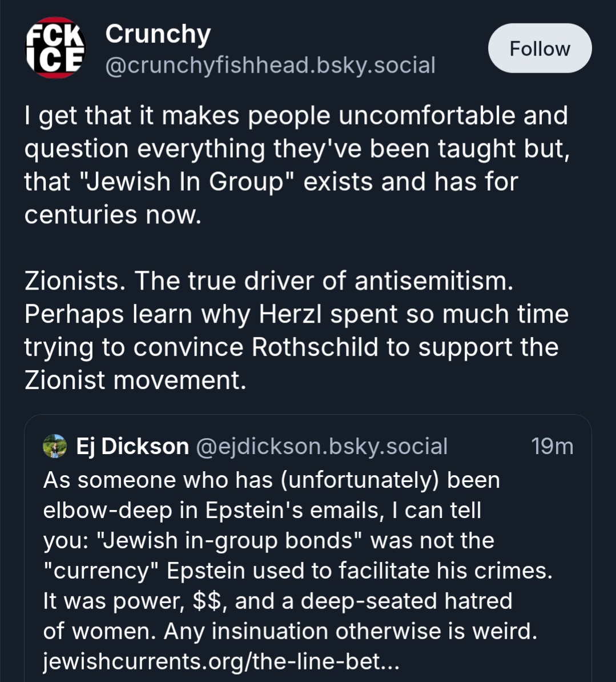
Task: Click the paragraph starting "Zionists. The true driver"
Action: 296,331
